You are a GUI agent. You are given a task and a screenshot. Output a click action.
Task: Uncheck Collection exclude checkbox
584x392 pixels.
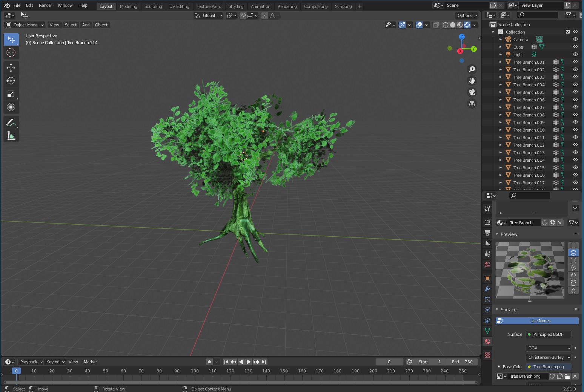pos(568,32)
